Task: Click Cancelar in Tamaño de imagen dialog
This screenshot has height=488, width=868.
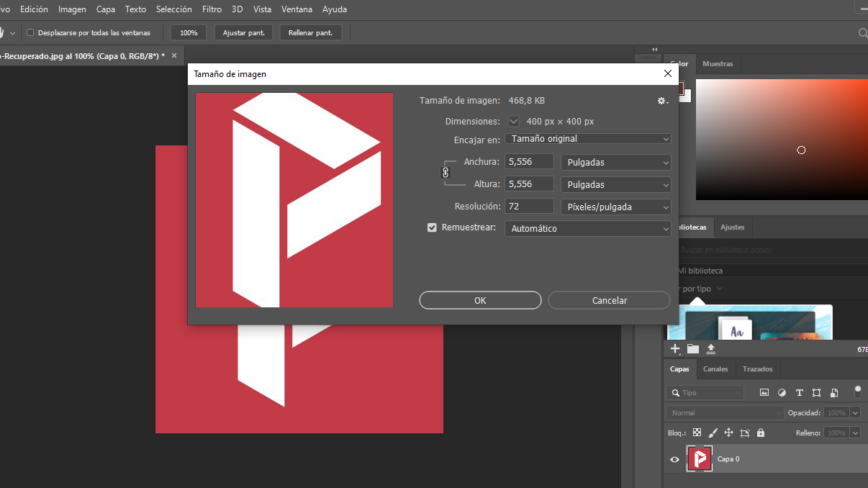Action: click(610, 300)
